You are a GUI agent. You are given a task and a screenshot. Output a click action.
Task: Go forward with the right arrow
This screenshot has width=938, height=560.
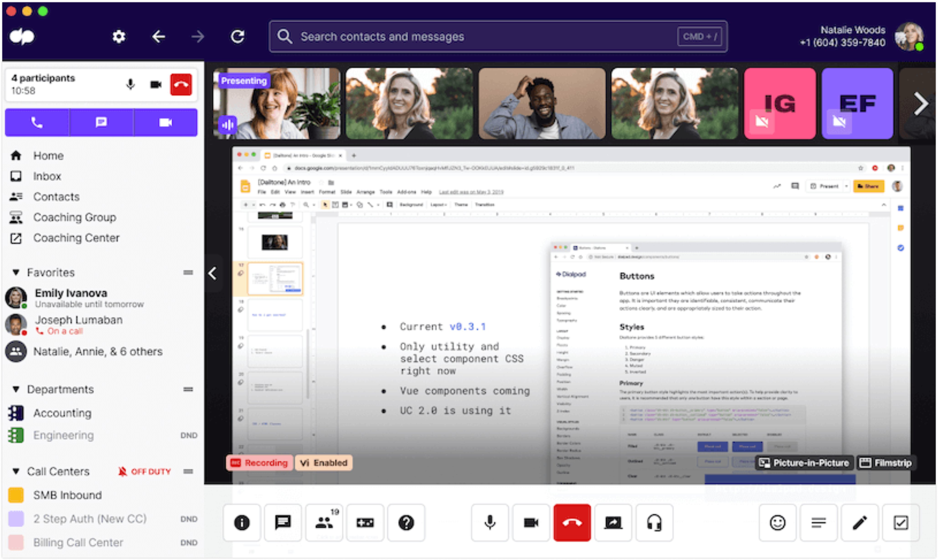[198, 37]
